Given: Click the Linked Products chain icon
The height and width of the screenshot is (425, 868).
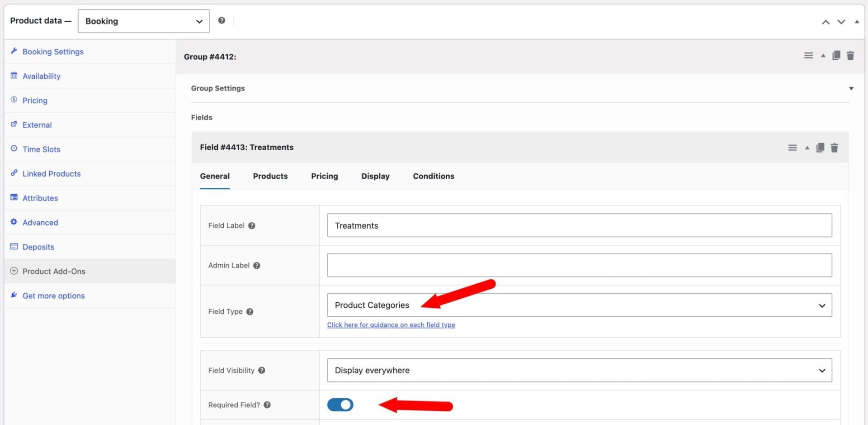Looking at the screenshot, I should click(14, 173).
